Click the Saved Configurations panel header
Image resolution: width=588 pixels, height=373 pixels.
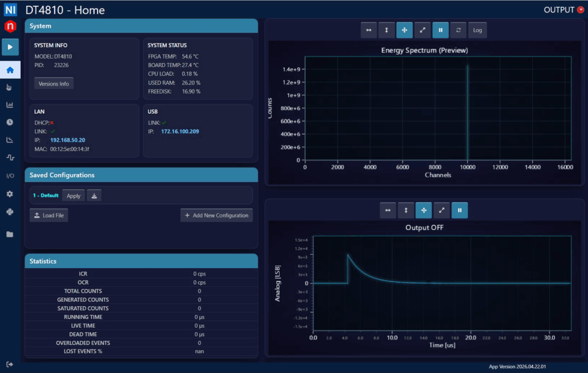(x=141, y=175)
